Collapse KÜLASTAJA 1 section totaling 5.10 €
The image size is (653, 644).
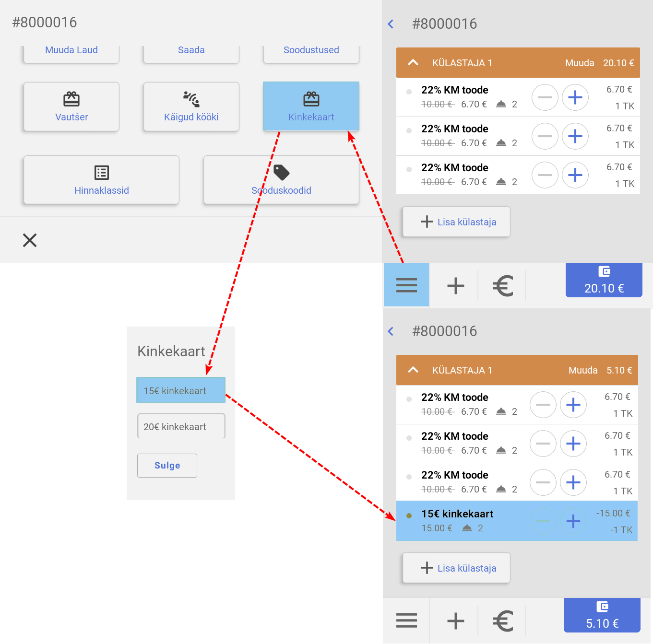(x=413, y=370)
